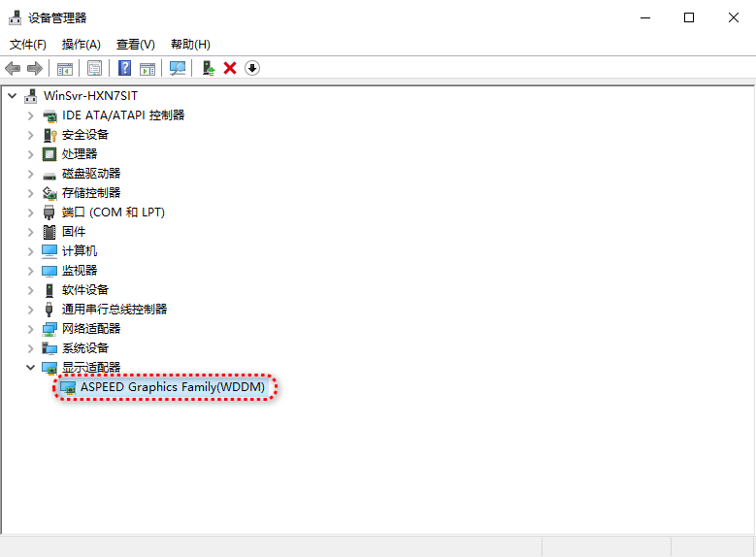Expand the 存储控制器 node
This screenshot has width=756, height=557.
point(30,193)
